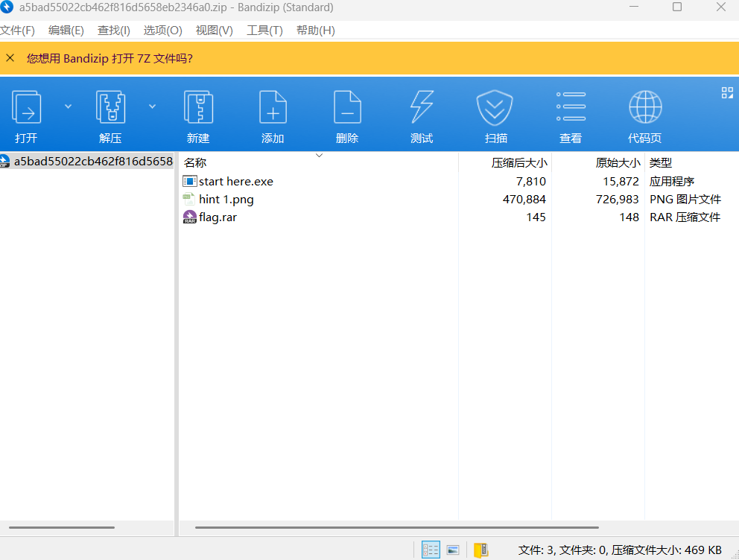Viewport: 739px width, 560px height.
Task: Maximize the Bandizip window
Action: [x=677, y=7]
